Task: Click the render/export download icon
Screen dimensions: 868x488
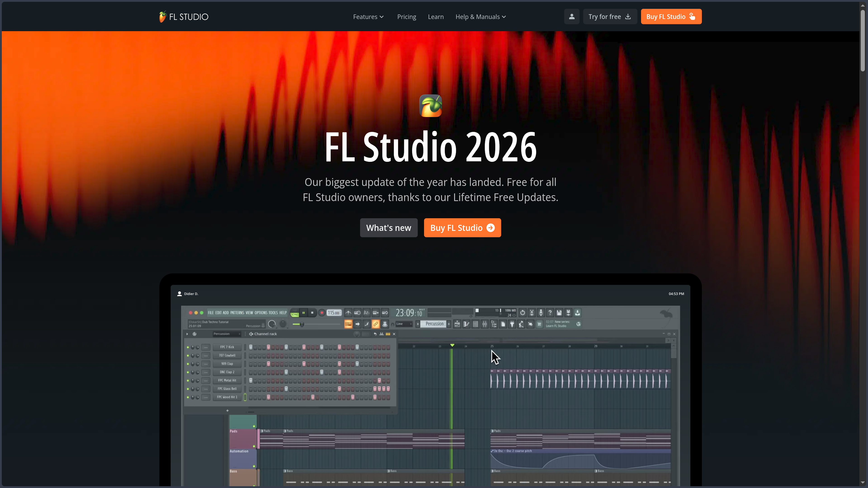Action: (577, 312)
